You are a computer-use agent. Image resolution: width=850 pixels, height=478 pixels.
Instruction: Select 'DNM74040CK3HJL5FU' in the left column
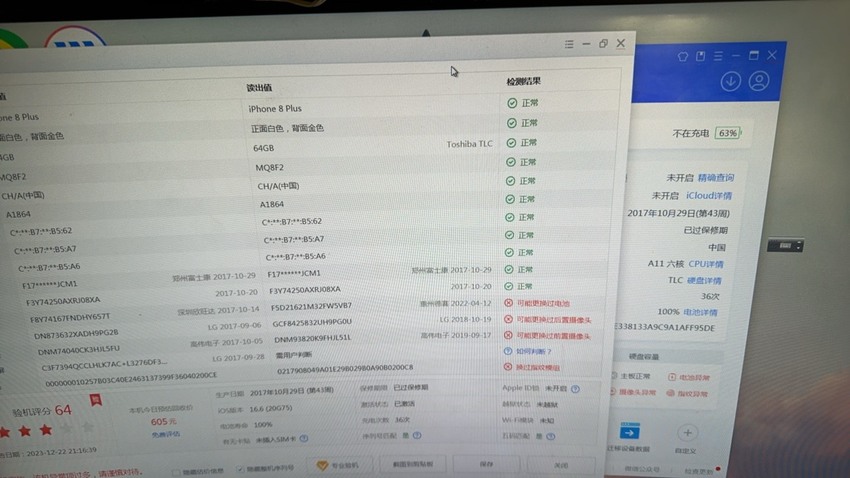79,350
